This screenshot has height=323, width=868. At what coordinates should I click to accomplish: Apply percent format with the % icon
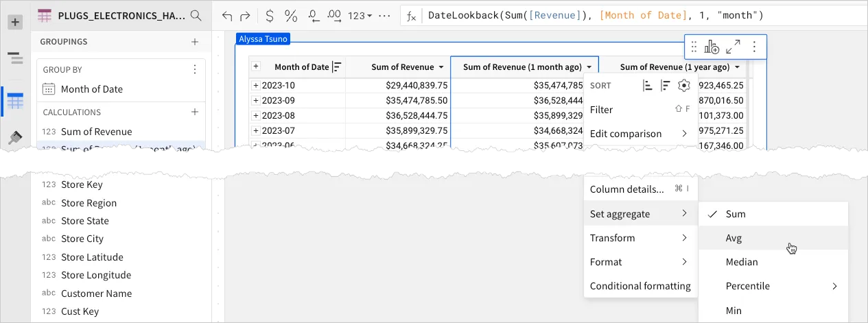(x=291, y=15)
